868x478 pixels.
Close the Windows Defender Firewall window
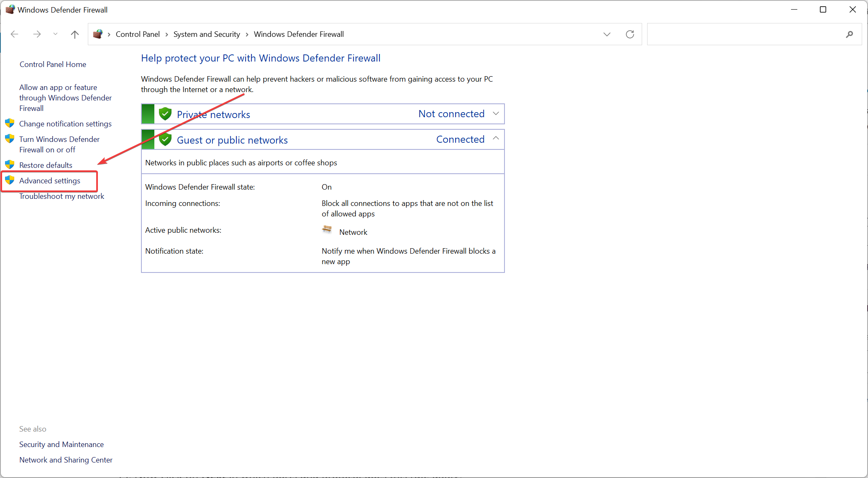pyautogui.click(x=853, y=9)
